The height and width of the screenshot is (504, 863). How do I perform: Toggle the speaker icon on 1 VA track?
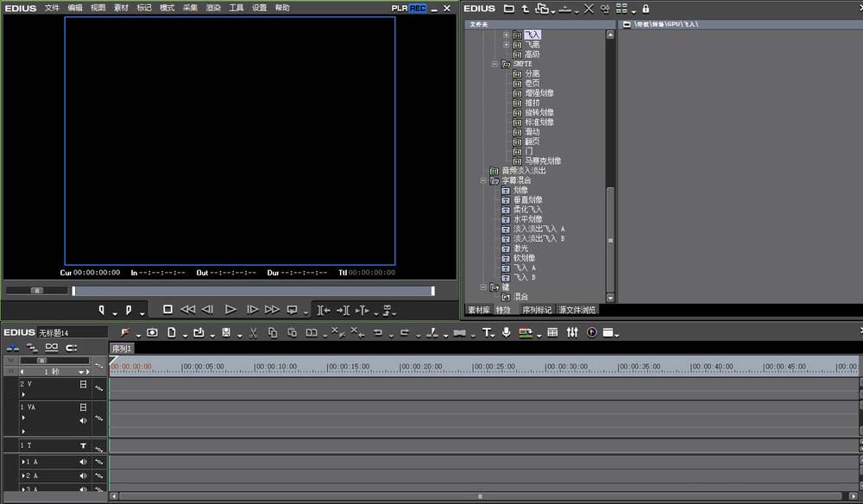[x=84, y=420]
